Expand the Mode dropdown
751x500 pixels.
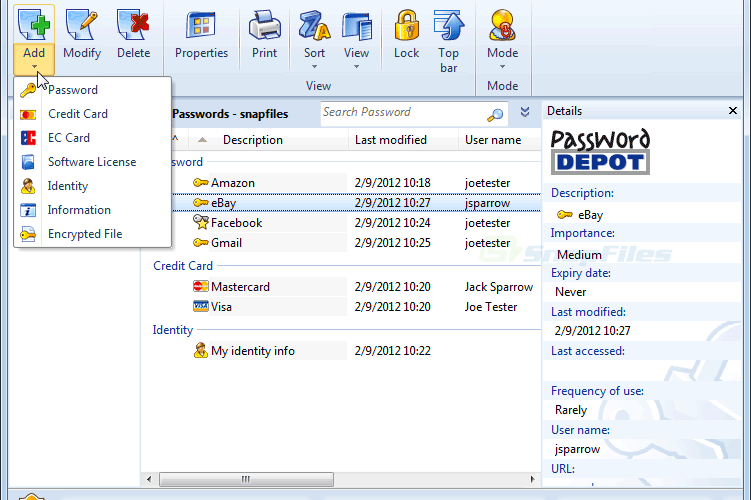click(x=502, y=38)
